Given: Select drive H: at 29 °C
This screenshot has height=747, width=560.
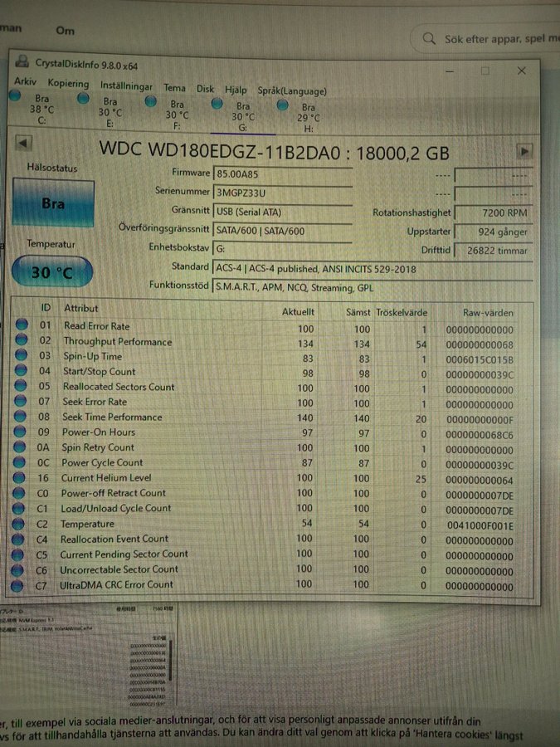Looking at the screenshot, I should click(302, 117).
